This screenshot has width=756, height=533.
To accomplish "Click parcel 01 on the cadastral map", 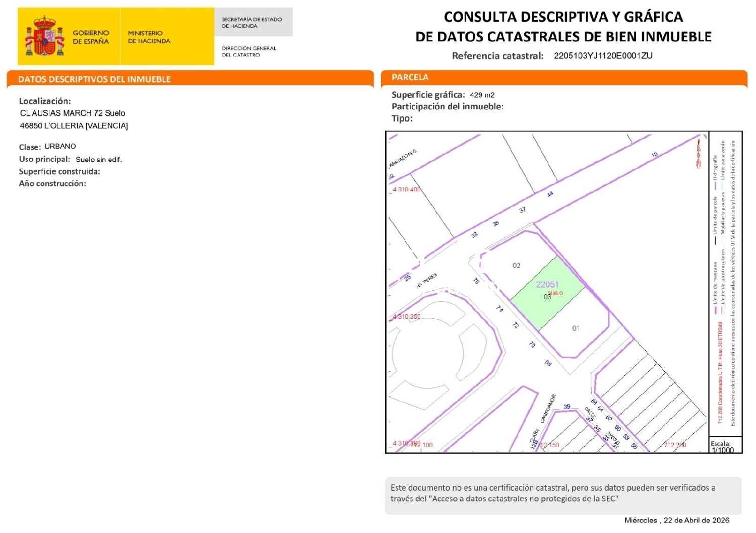I will click(x=576, y=328).
